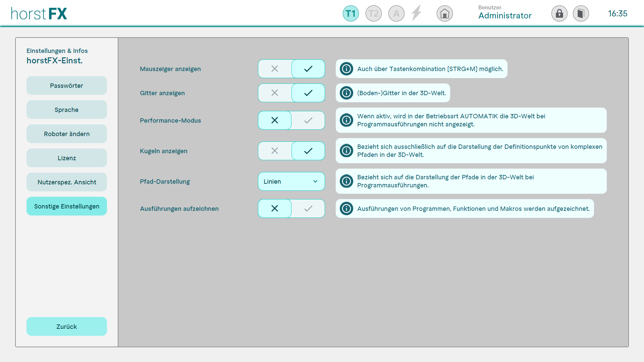Turn off Kugeln anzeigen using X

[275, 151]
